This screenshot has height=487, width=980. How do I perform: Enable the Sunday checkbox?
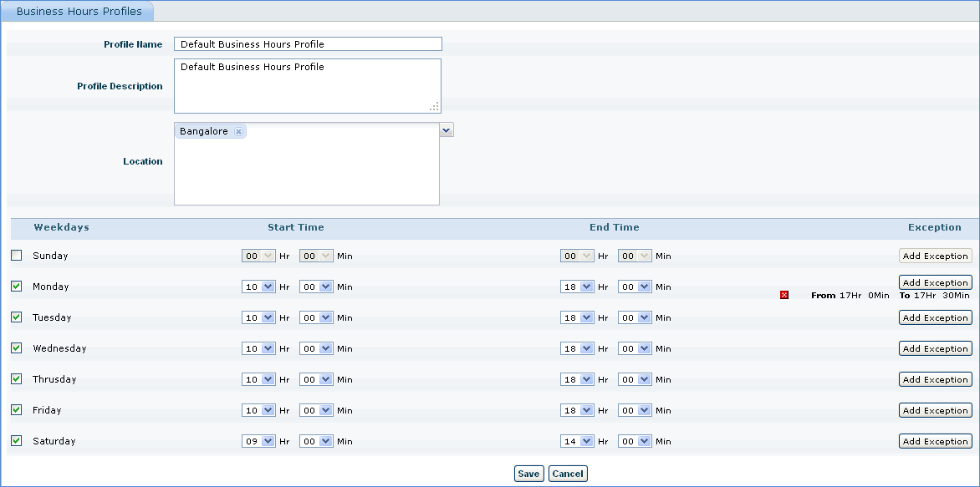click(x=17, y=256)
